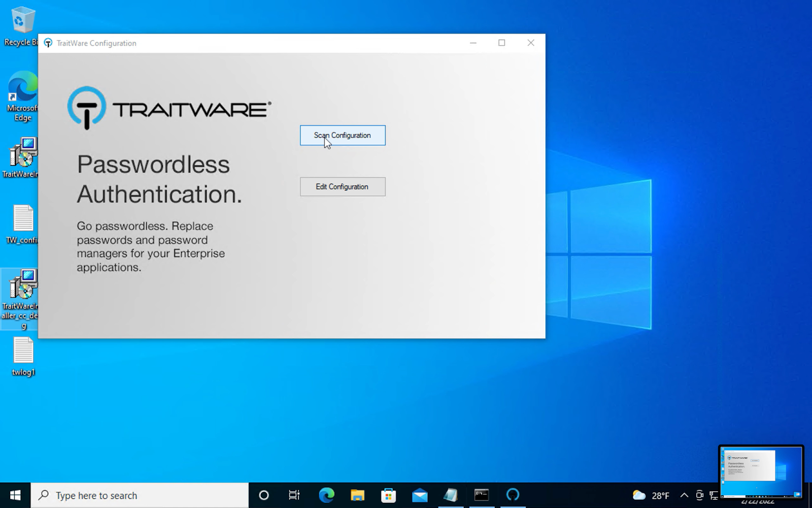The width and height of the screenshot is (812, 508).
Task: Select the TraitWare installer desktop icon
Action: pyautogui.click(x=20, y=157)
